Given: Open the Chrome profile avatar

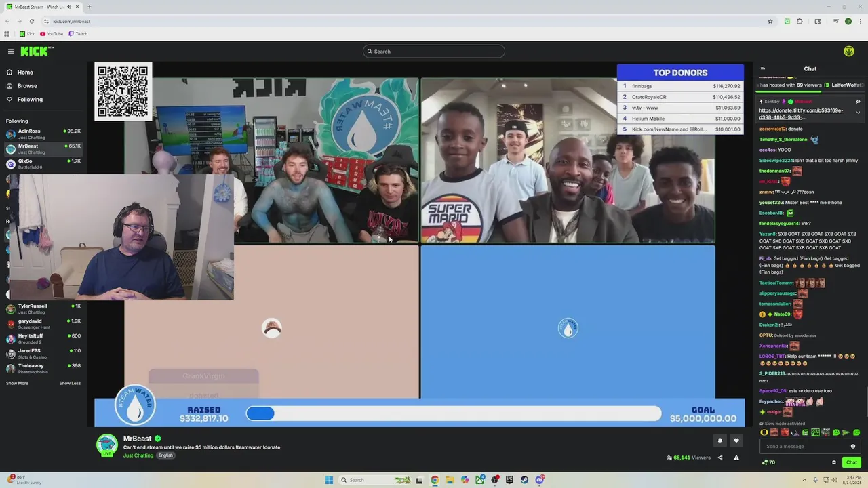Looking at the screenshot, I should (x=848, y=21).
